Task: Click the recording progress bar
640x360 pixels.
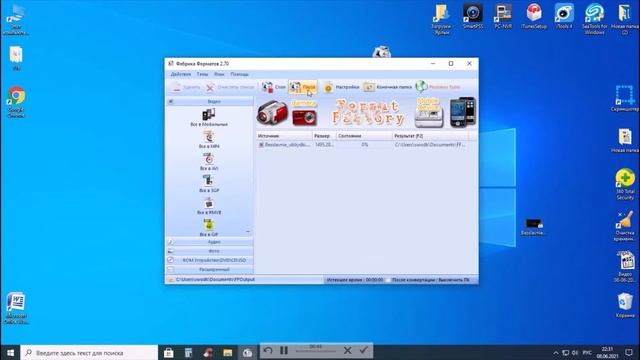Action: click(316, 351)
